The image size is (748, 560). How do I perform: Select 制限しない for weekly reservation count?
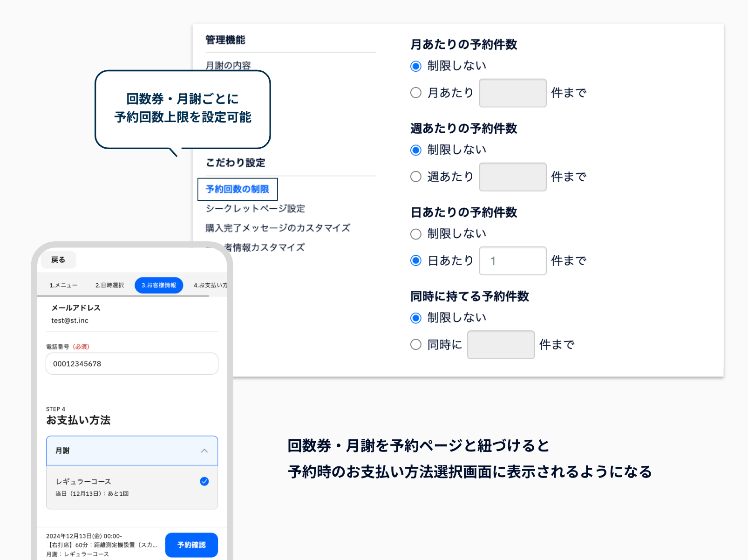point(416,150)
